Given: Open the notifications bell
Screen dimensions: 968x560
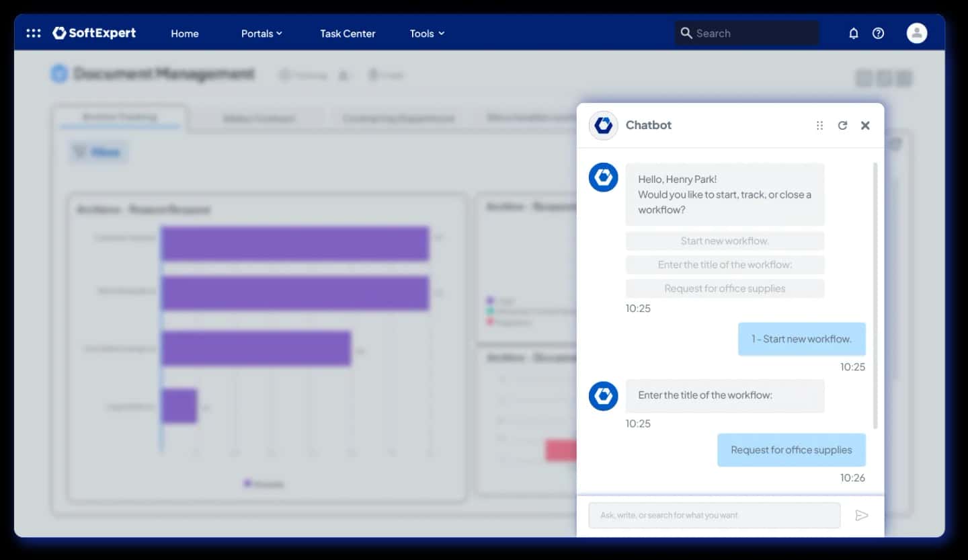Looking at the screenshot, I should (854, 33).
